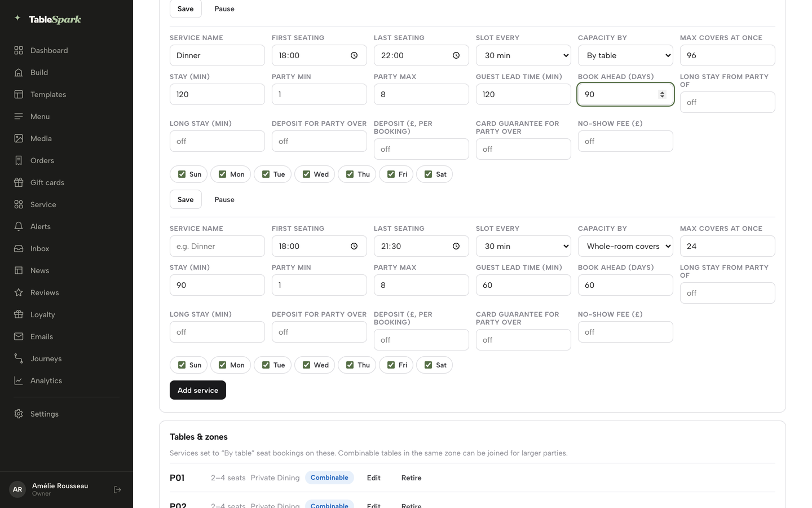Viewport: 812px width, 508px height.
Task: Focus empty Service name field e.g. Dinner
Action: (217, 246)
